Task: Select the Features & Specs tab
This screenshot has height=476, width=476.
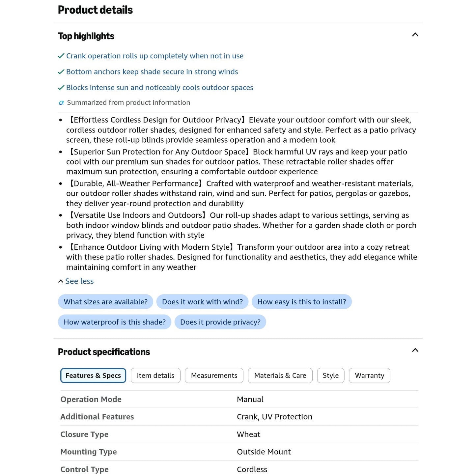Action: point(93,376)
